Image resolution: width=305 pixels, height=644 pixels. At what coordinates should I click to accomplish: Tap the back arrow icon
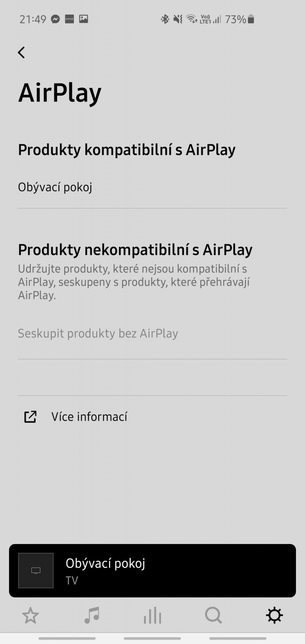(21, 52)
